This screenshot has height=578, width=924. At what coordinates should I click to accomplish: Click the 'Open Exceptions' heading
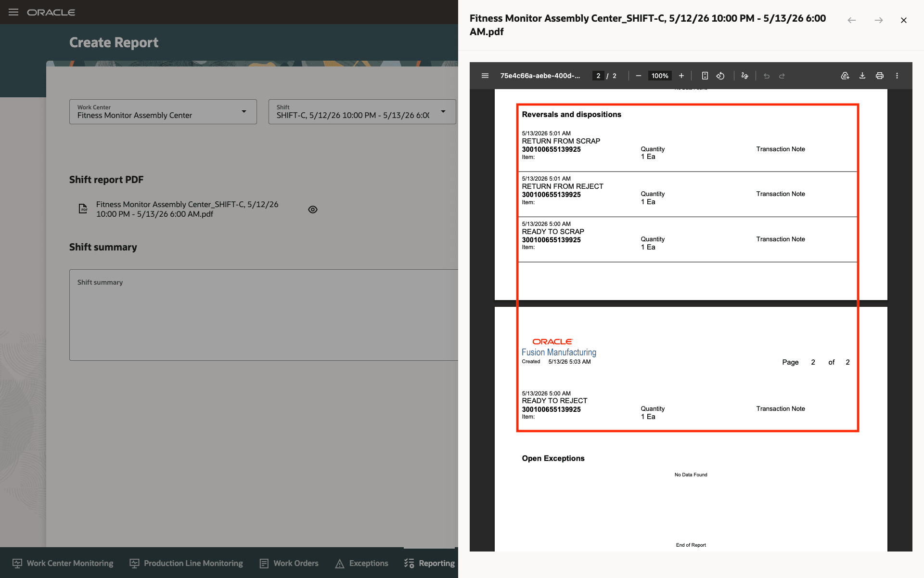click(553, 459)
